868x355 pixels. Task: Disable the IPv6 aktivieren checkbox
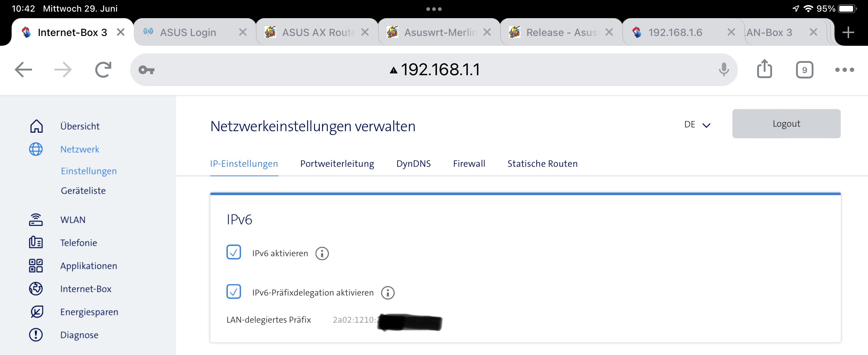tap(234, 252)
